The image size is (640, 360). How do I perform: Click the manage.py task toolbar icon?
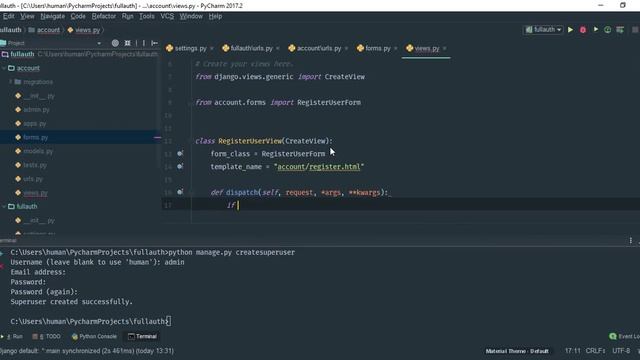[620, 30]
